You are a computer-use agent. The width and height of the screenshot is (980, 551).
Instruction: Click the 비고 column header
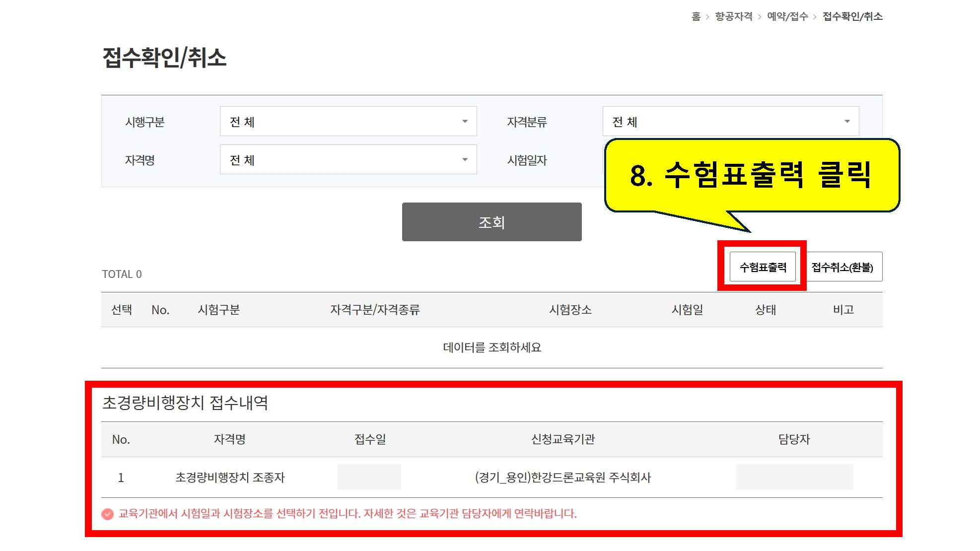click(843, 310)
